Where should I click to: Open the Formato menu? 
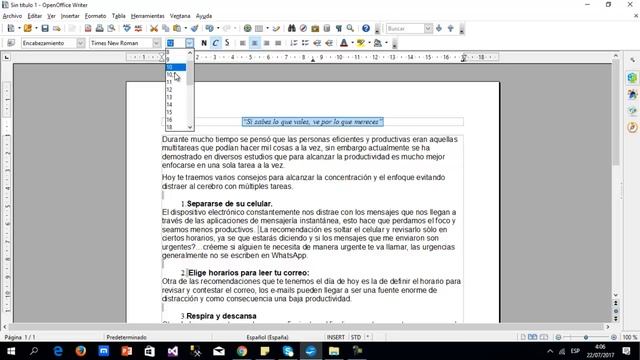click(96, 16)
